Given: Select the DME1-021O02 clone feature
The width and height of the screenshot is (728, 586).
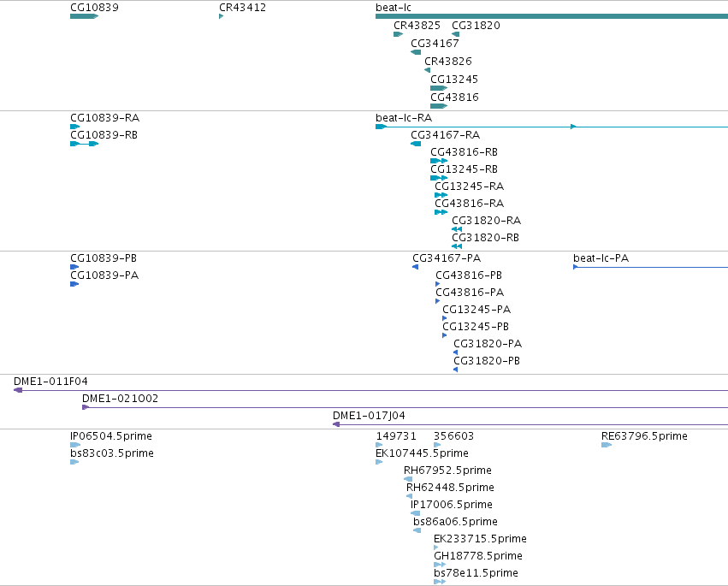Looking at the screenshot, I should [405, 408].
